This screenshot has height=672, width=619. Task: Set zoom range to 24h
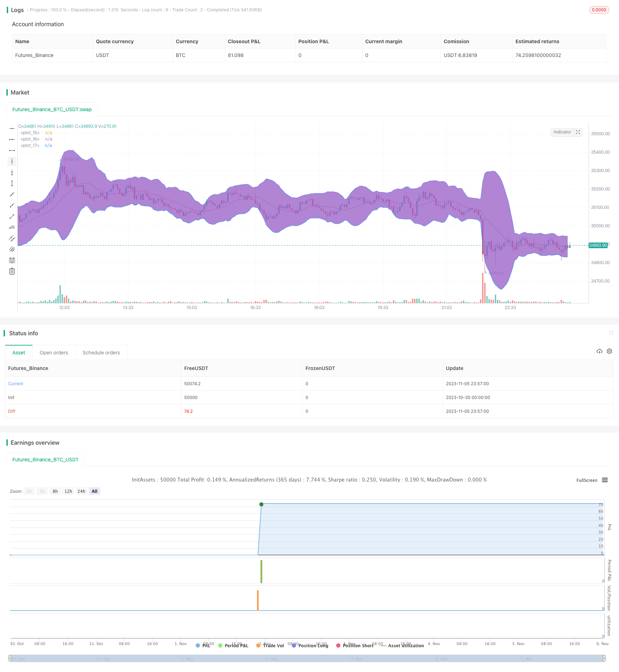coord(81,491)
